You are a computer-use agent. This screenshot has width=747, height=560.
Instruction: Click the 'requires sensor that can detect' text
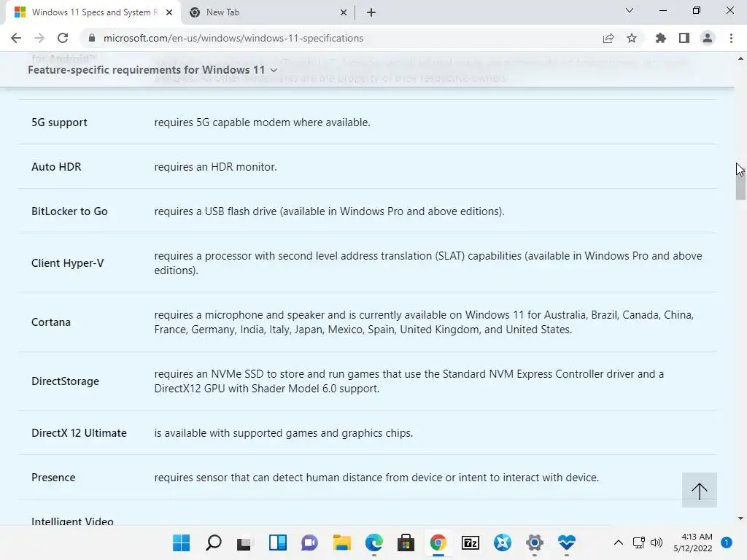376,477
